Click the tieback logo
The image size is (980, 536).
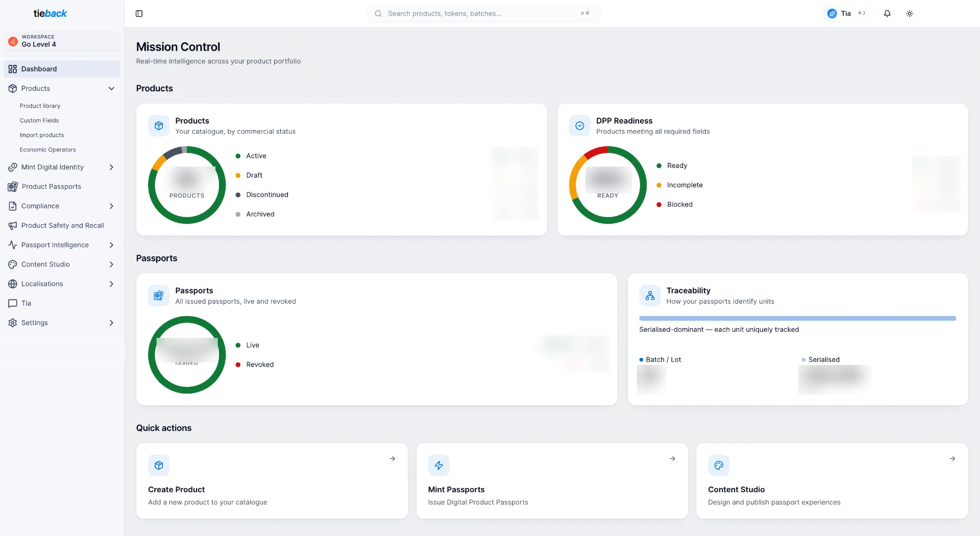click(50, 14)
